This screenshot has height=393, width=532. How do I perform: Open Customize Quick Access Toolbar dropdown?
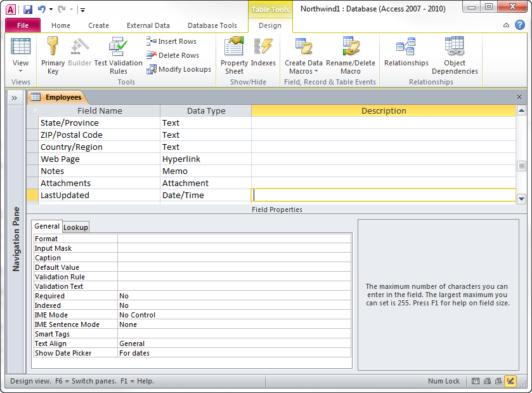point(82,10)
